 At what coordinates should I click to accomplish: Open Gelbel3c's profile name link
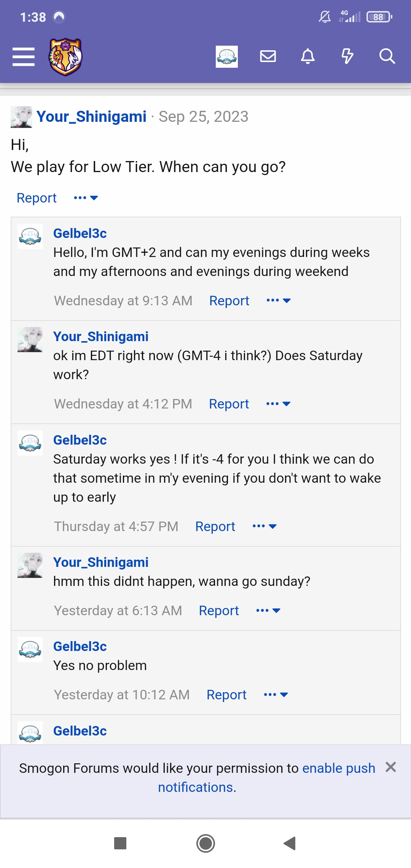[x=80, y=233]
